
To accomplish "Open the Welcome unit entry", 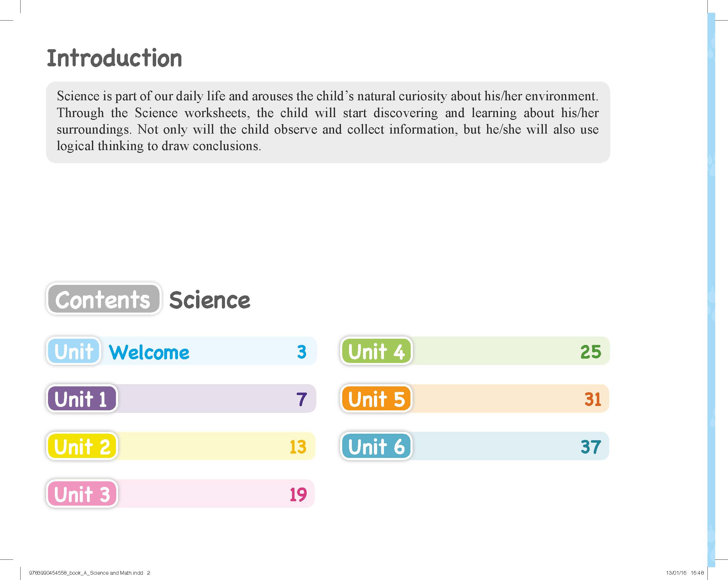I will tap(149, 352).
